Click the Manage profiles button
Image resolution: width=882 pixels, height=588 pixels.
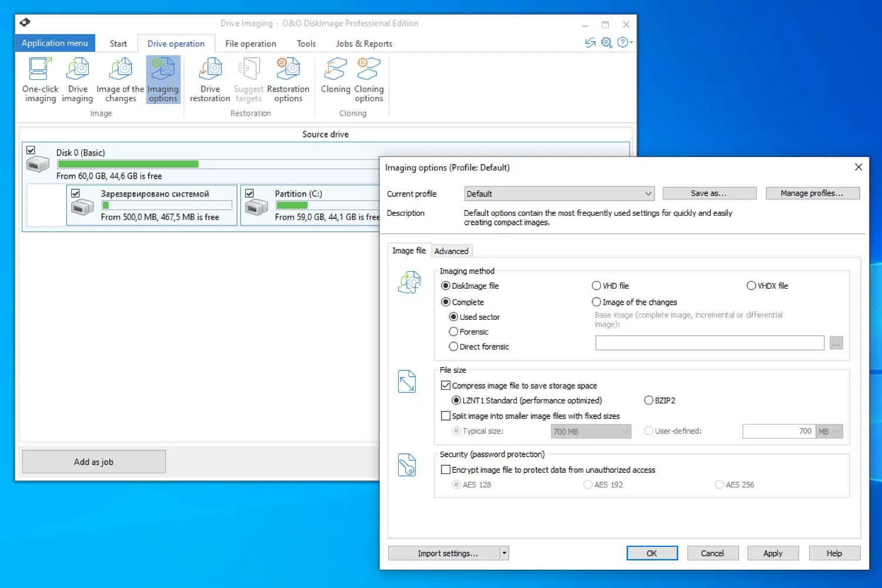(x=813, y=193)
